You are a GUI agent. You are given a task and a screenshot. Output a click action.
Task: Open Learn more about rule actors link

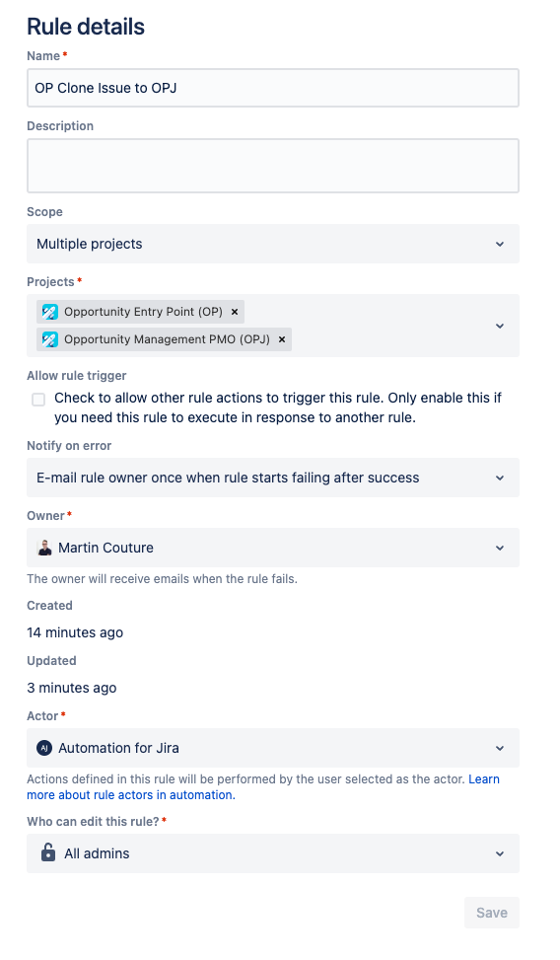coord(263,787)
